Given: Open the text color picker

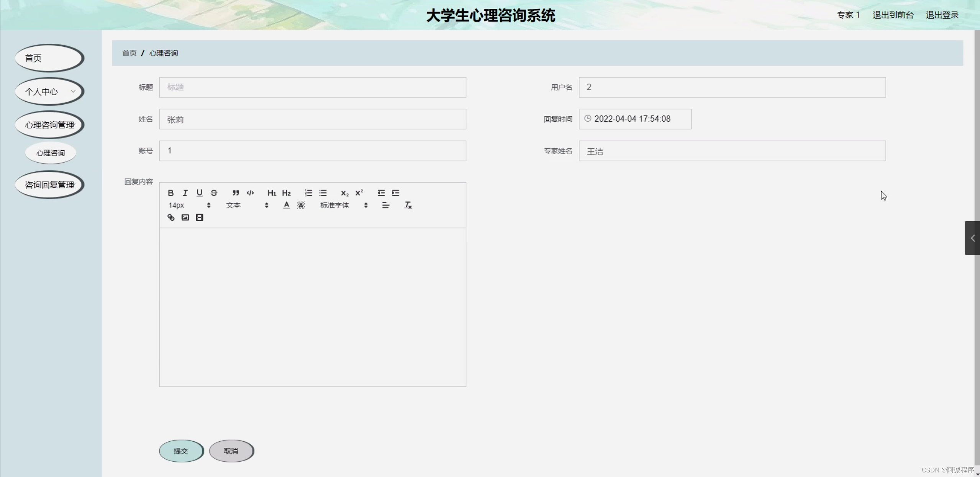Looking at the screenshot, I should pyautogui.click(x=287, y=205).
